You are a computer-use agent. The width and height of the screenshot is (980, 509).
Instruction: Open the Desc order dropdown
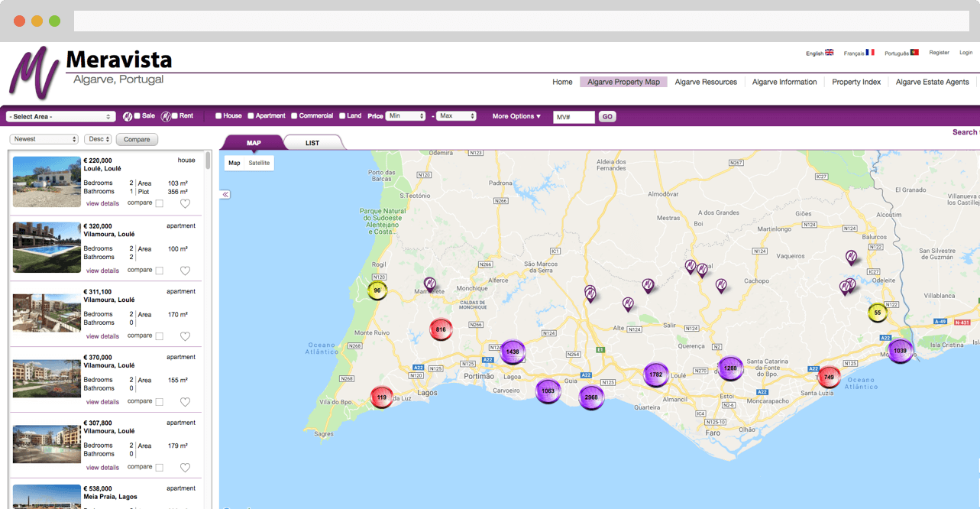coord(98,139)
